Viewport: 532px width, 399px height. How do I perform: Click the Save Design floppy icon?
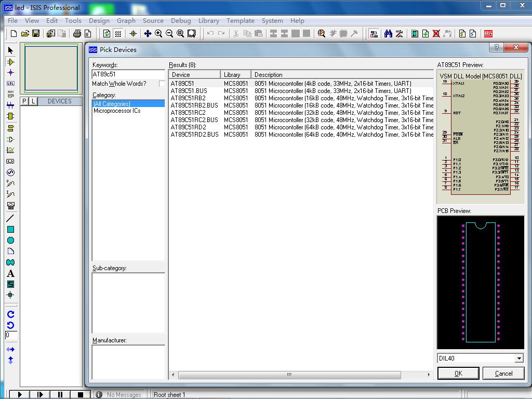click(x=36, y=34)
